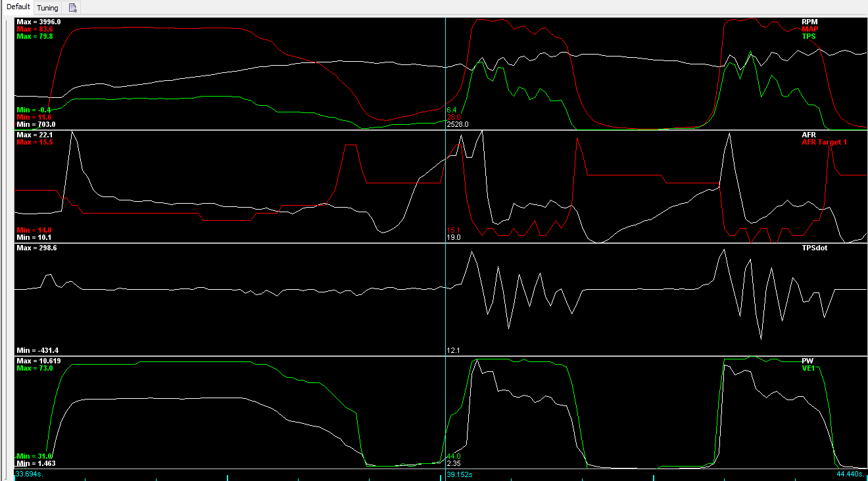Click the red Max = 83.6 readout

(35, 29)
